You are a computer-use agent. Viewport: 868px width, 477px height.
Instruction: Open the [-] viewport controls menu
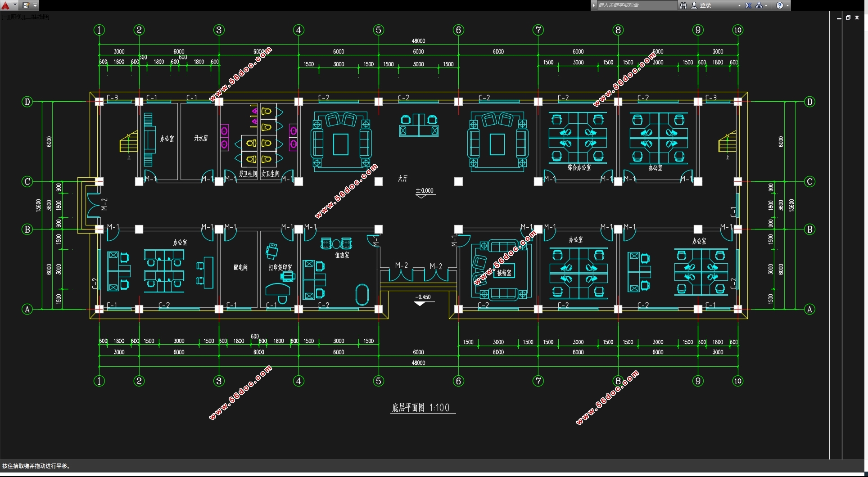pos(5,17)
